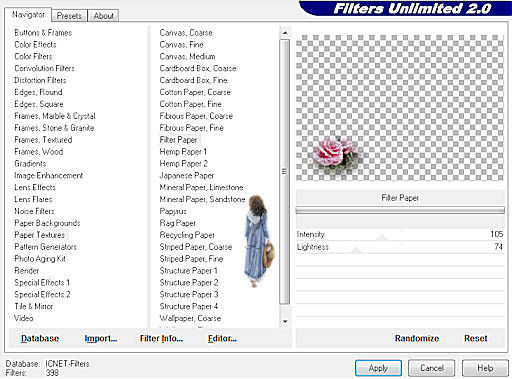Choose Filter Paper in filter list

tap(179, 140)
